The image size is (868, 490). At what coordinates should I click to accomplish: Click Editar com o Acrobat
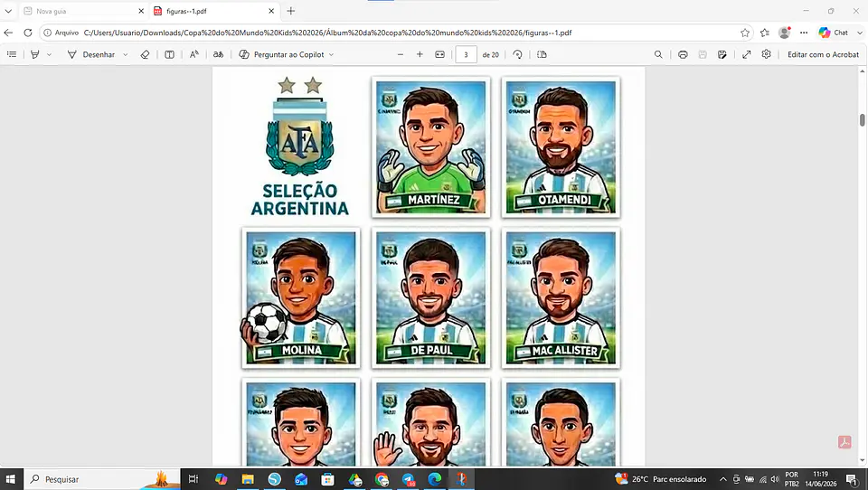[823, 54]
